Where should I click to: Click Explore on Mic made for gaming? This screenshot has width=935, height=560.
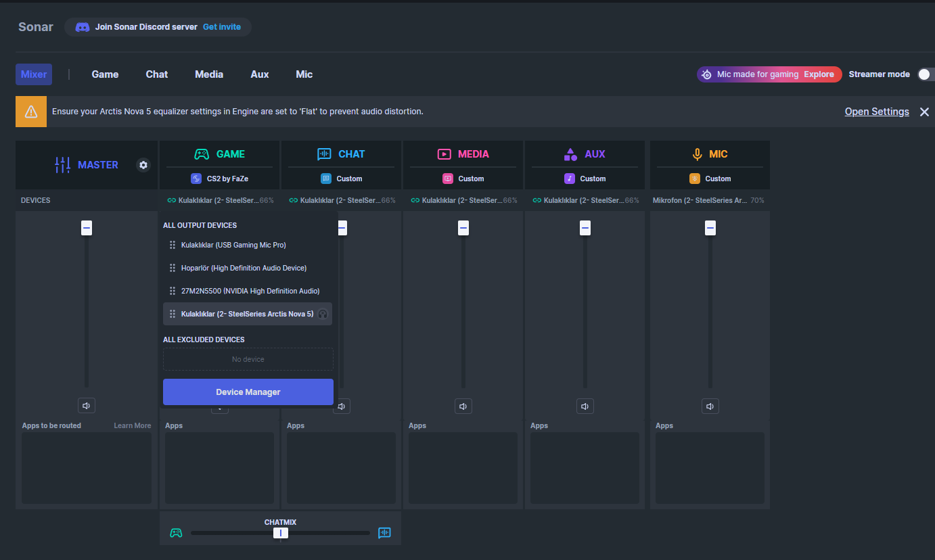coord(819,74)
